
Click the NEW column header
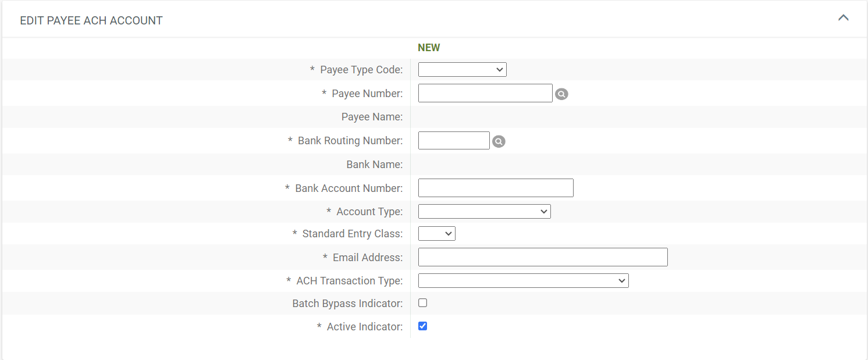coord(429,47)
